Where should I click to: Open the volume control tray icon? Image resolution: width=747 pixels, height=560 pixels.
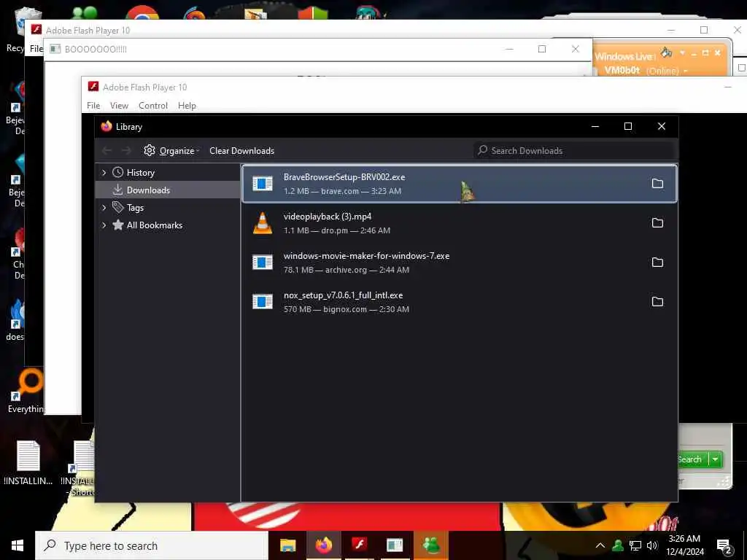click(652, 545)
